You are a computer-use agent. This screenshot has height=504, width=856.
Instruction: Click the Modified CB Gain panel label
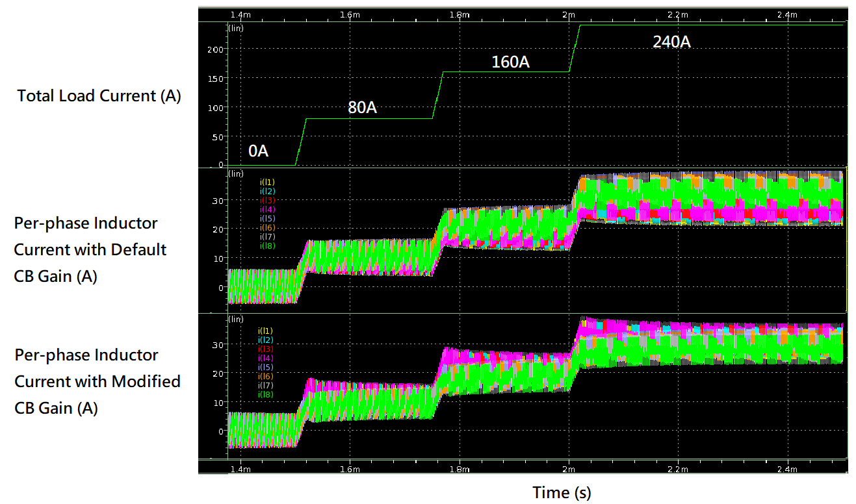tap(97, 381)
